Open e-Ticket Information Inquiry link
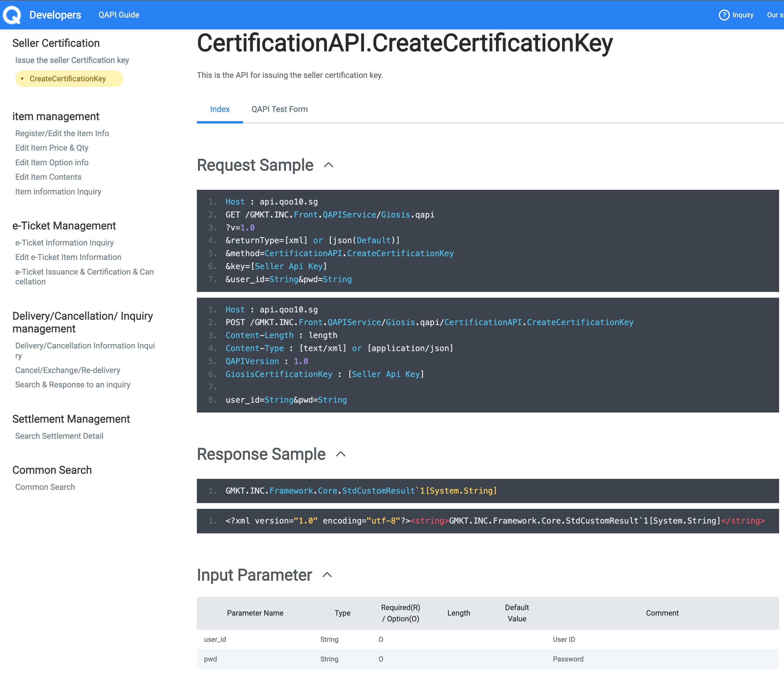Image resolution: width=784 pixels, height=675 pixels. tap(64, 243)
